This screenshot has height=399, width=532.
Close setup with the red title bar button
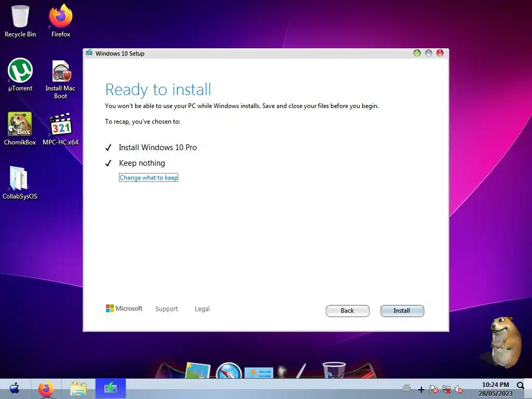(440, 53)
